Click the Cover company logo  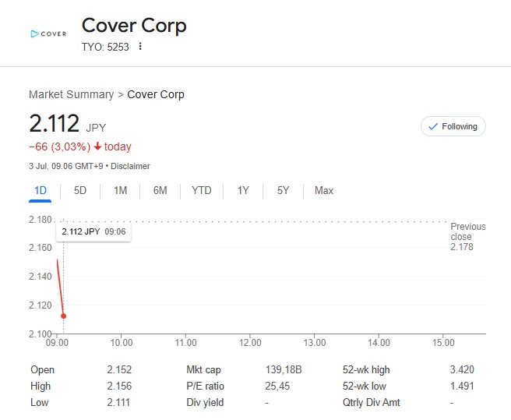pyautogui.click(x=48, y=34)
